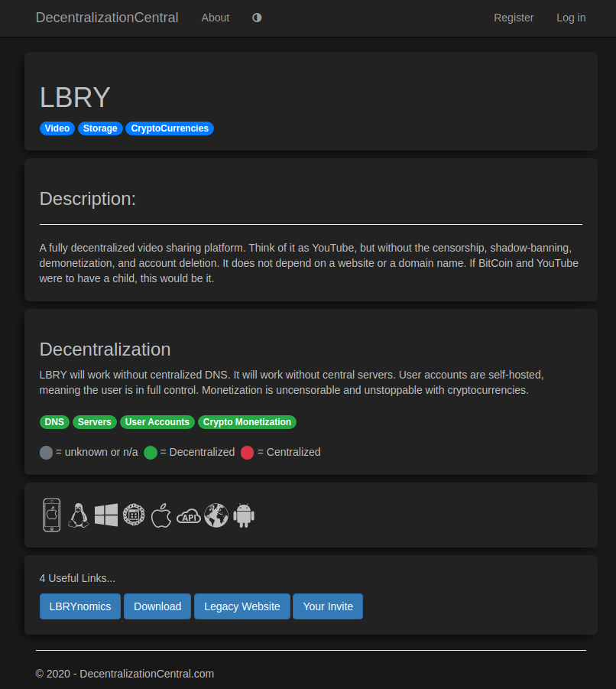Click the '4 Useful Links...' text
The image size is (616, 689).
77,578
